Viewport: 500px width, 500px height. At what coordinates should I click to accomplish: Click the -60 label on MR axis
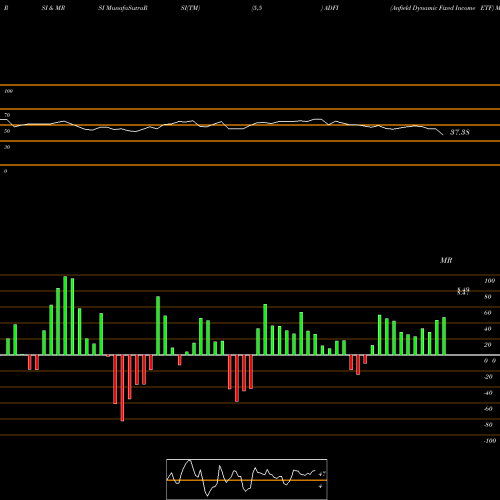tap(488, 409)
